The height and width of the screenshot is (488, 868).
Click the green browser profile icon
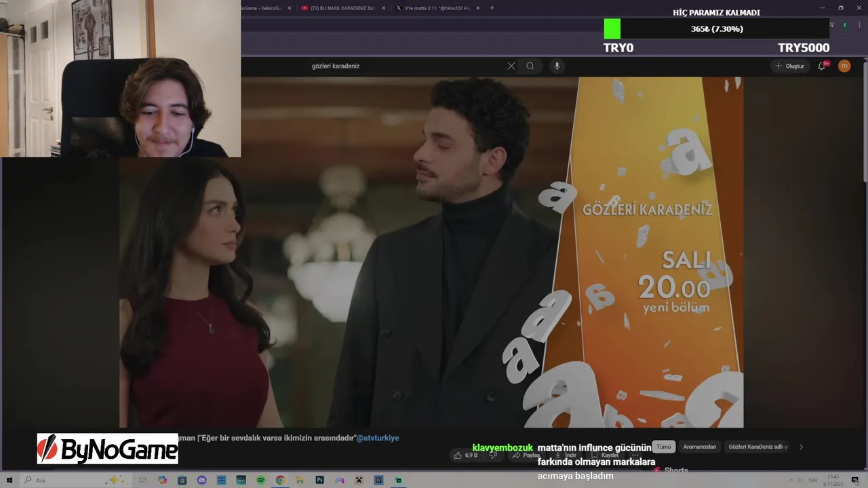845,25
